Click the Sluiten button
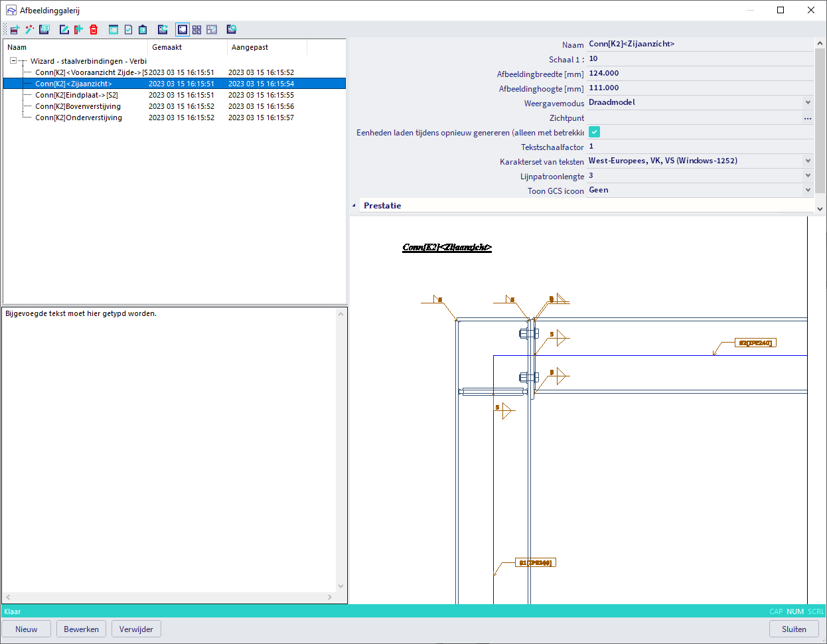Viewport: 827px width, 644px height. (794, 629)
